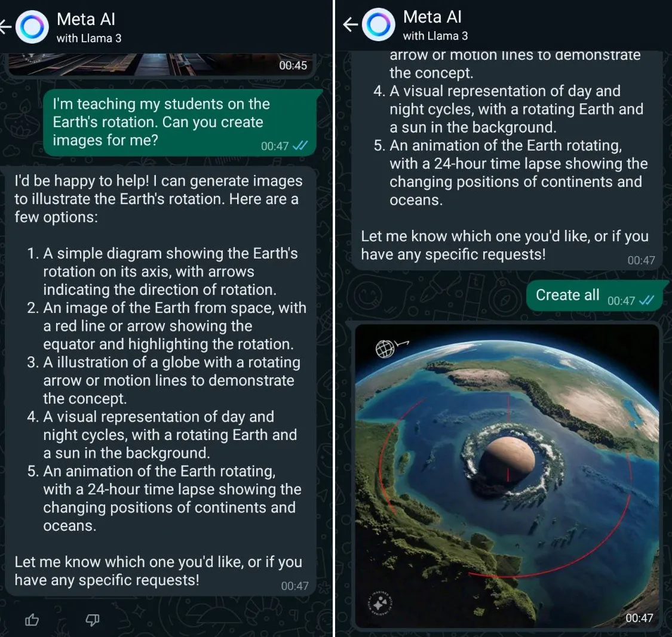Open the generated Earth rotation image

[x=507, y=476]
